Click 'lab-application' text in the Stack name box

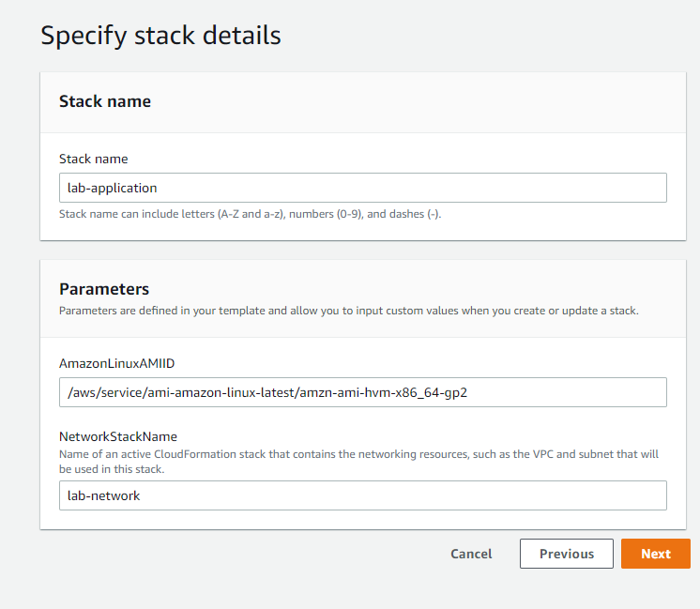pyautogui.click(x=113, y=188)
